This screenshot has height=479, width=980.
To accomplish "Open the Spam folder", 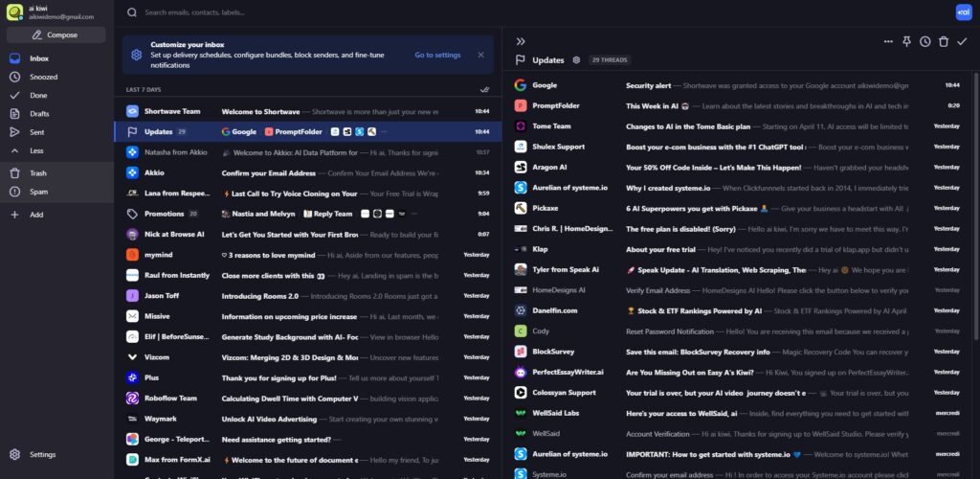I will [x=38, y=192].
